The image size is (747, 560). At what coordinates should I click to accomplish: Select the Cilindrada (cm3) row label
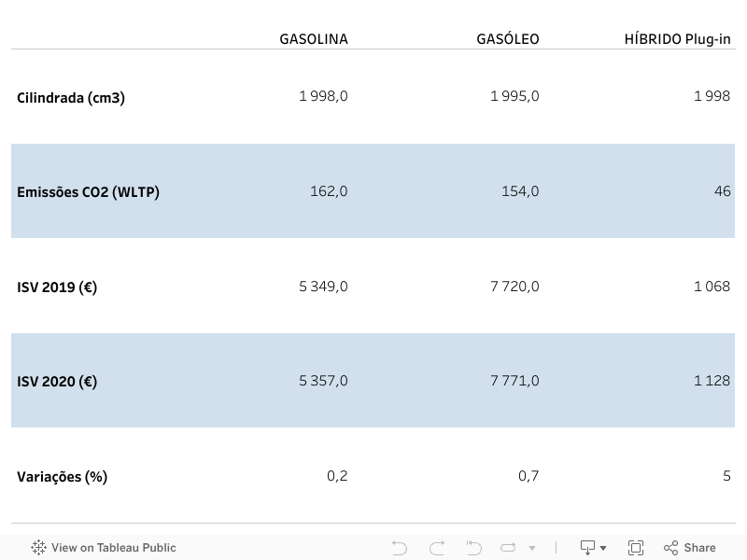71,98
